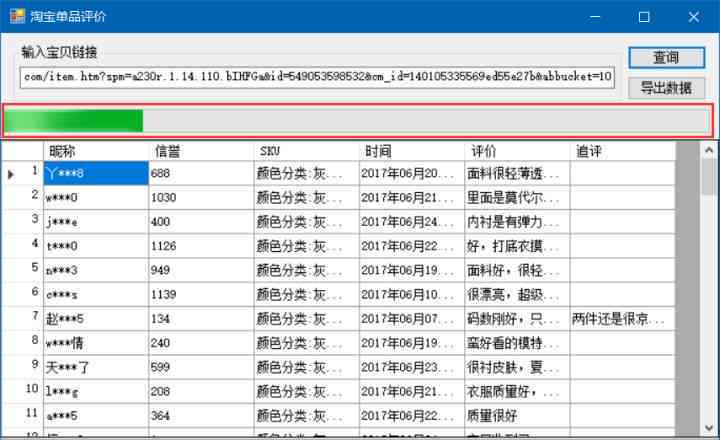
Task: Click the review cell 很衬皮肤，夏...
Action: pos(517,367)
